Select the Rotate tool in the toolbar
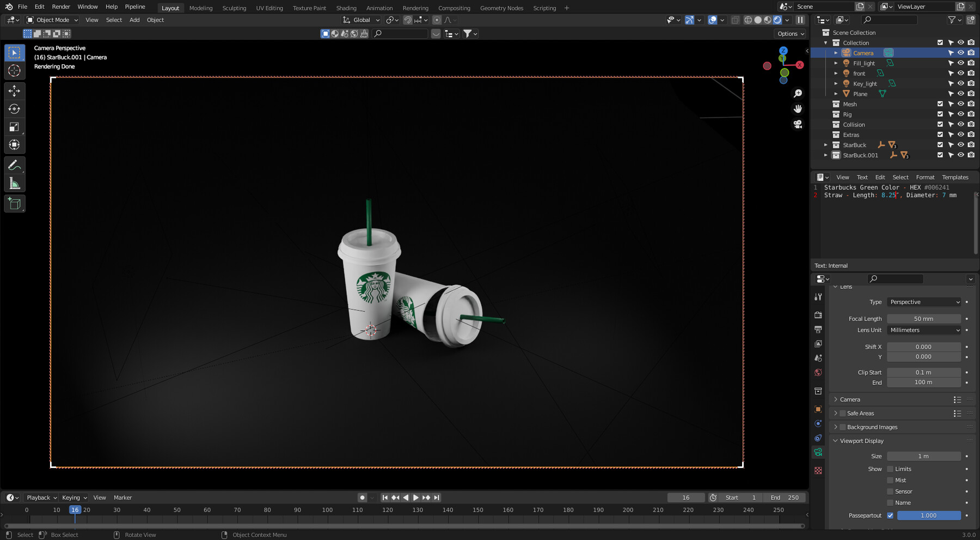Image resolution: width=980 pixels, height=540 pixels. 14,108
